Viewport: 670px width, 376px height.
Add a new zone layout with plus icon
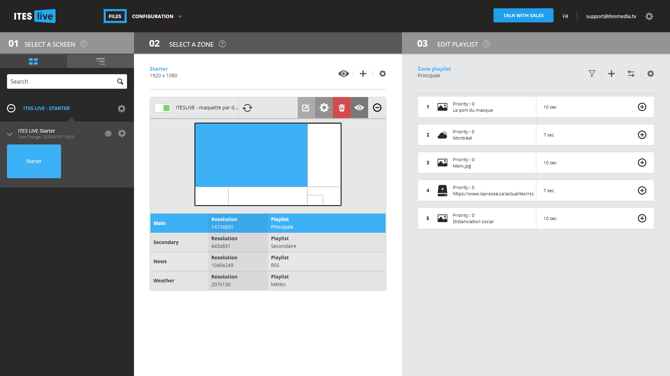coord(363,73)
